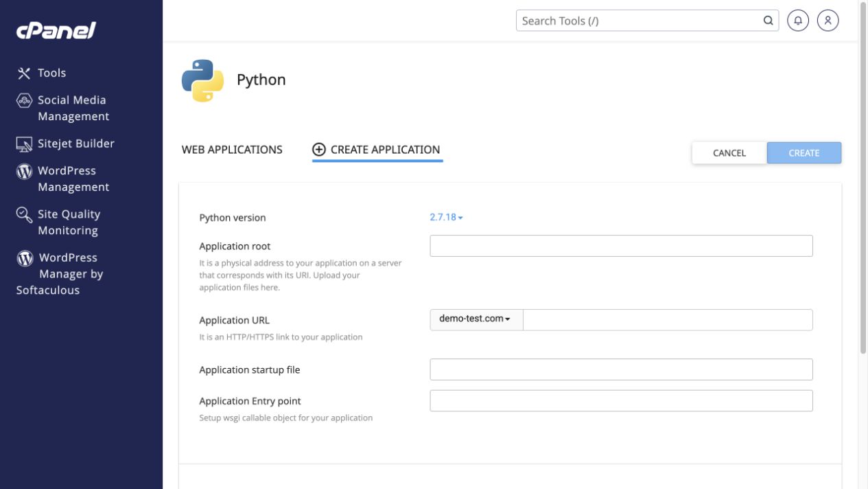The height and width of the screenshot is (489, 868).
Task: Select the Create Application tab
Action: coord(377,150)
